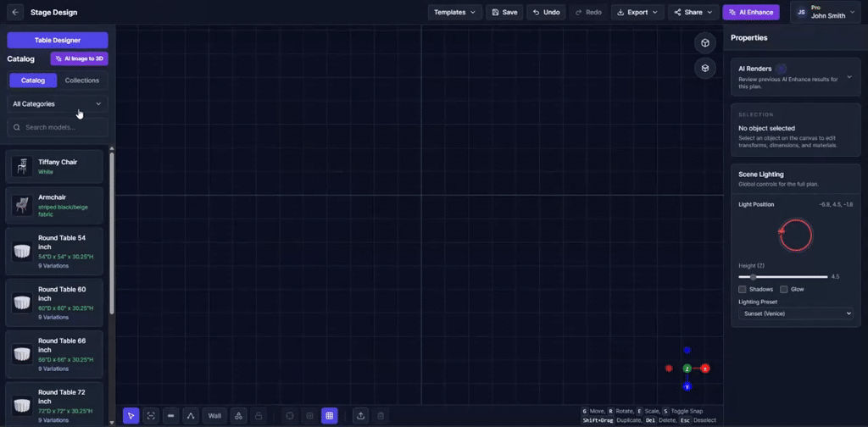
Task: Start AI Image to 3D
Action: pyautogui.click(x=79, y=58)
